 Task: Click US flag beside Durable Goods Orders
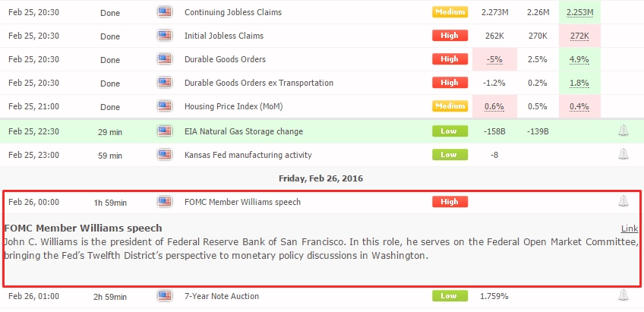tap(164, 58)
